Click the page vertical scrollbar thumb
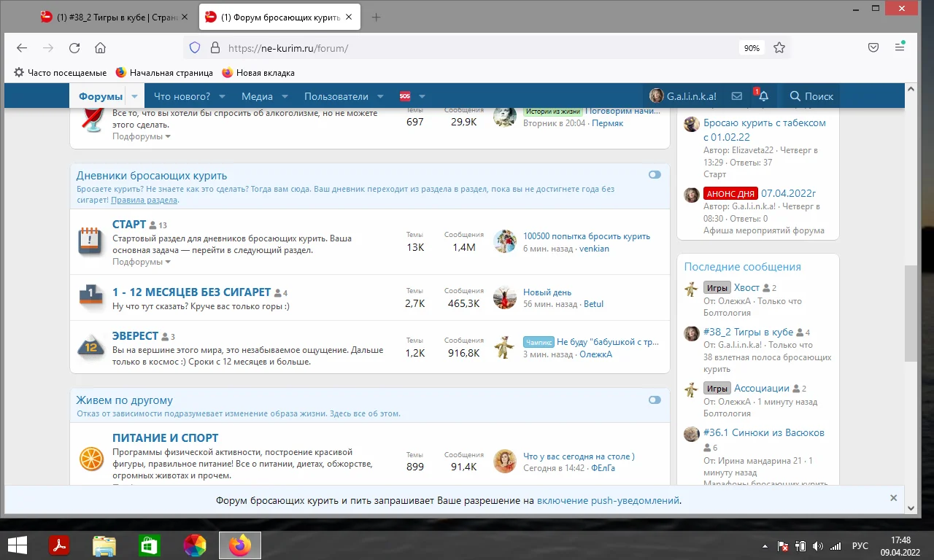This screenshot has width=934, height=560. coord(911,314)
